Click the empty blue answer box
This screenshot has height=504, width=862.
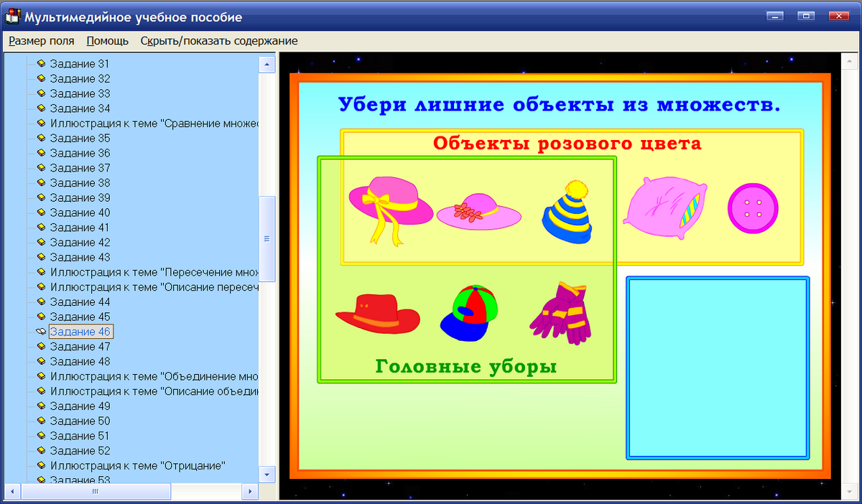coord(718,368)
